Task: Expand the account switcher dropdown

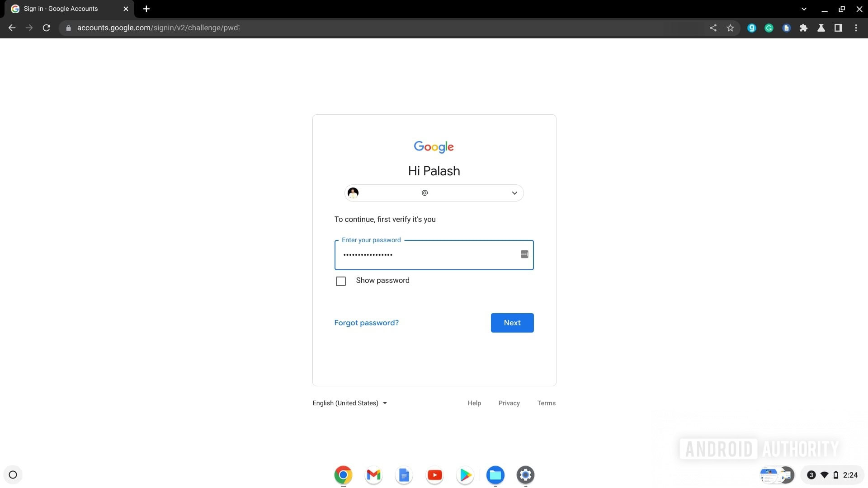Action: [x=514, y=193]
